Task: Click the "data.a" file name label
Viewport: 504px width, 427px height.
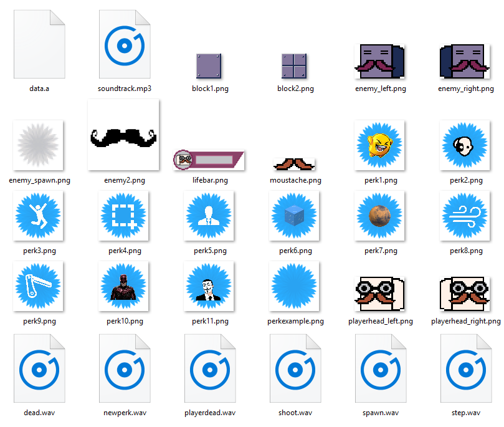Action: (x=39, y=89)
